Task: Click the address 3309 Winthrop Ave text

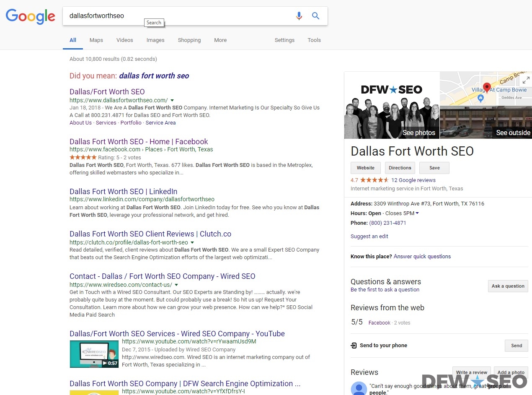Action: pos(428,204)
